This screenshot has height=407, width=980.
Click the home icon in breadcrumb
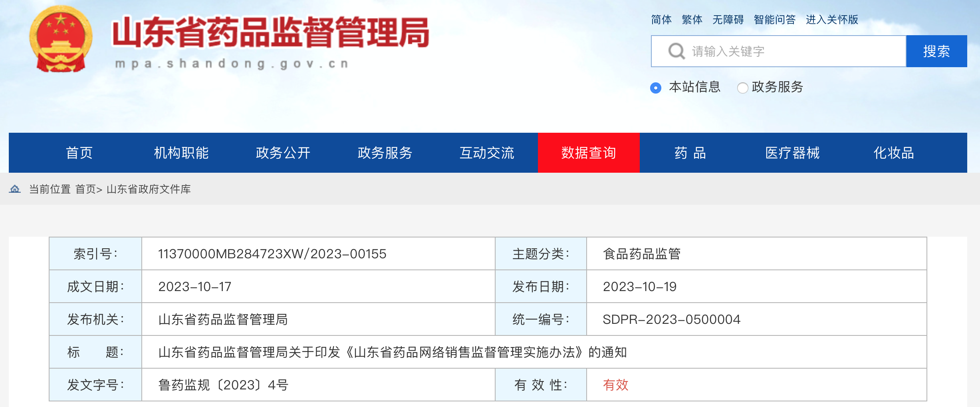15,189
